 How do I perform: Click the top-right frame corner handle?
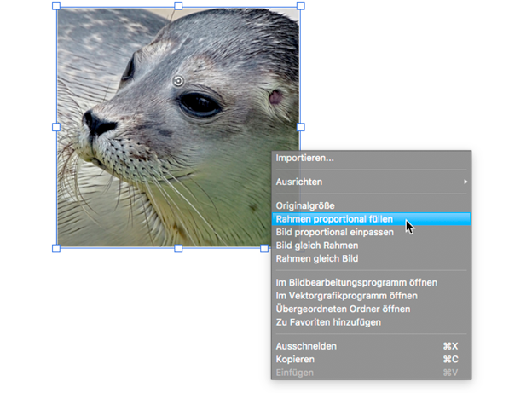(x=300, y=6)
